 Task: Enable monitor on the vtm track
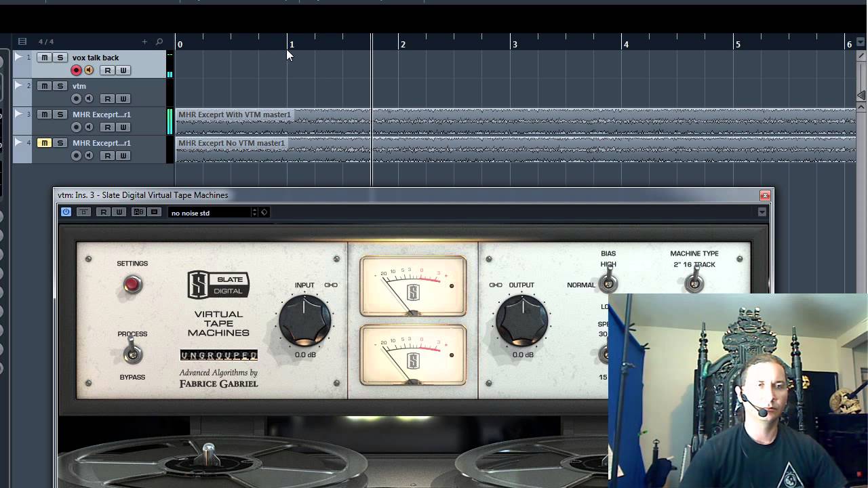tap(89, 99)
